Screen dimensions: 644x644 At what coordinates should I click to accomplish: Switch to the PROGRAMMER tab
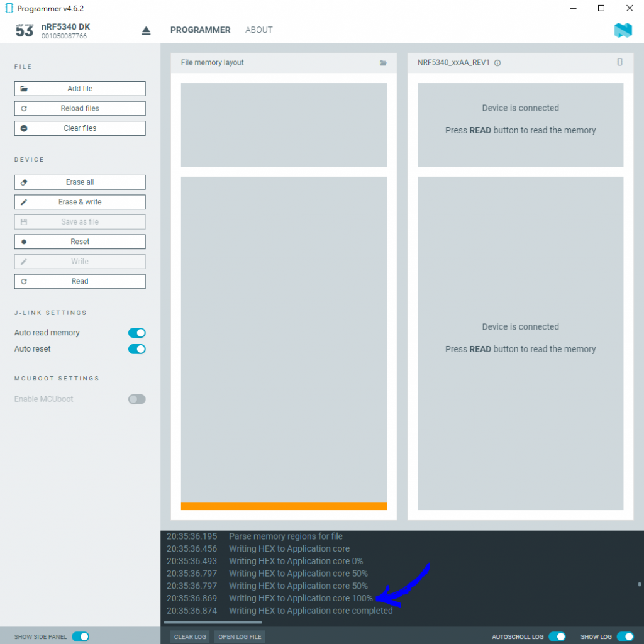200,30
